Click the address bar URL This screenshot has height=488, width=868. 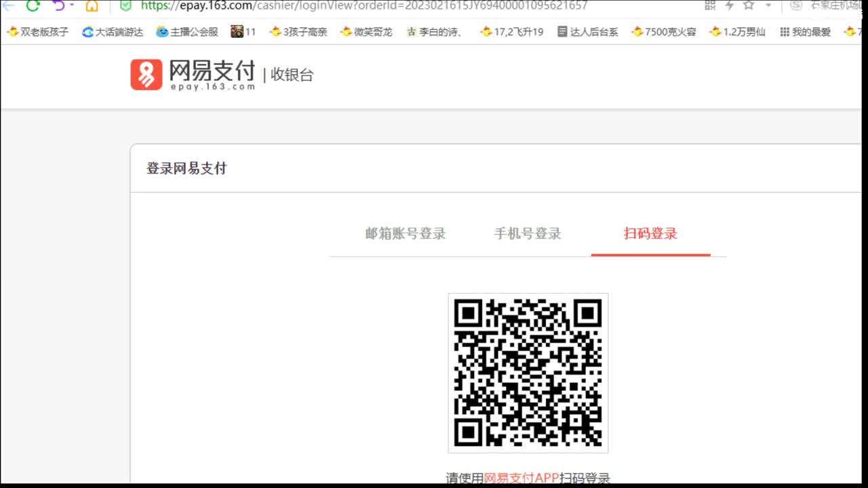pos(364,5)
